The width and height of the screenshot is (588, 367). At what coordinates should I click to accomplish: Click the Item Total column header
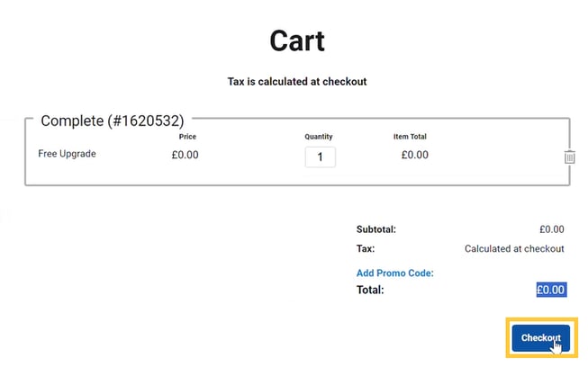410,137
